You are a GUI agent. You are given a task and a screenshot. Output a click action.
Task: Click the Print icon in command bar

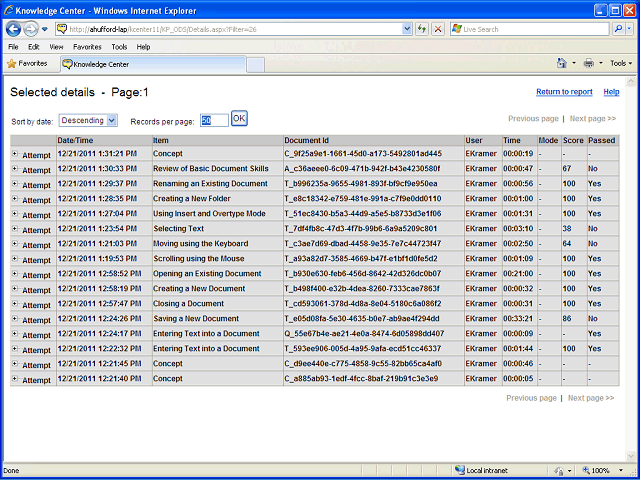pos(589,63)
